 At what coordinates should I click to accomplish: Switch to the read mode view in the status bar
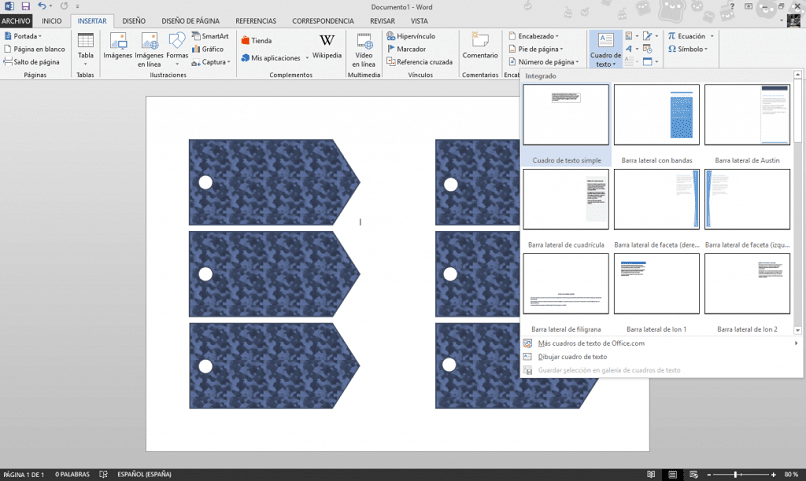[651, 474]
